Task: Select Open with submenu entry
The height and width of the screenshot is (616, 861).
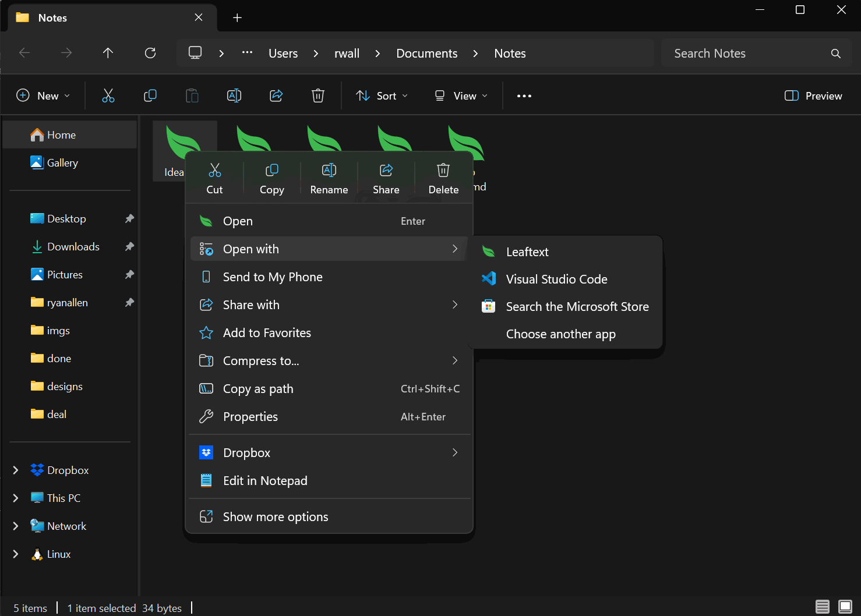Action: (x=329, y=249)
